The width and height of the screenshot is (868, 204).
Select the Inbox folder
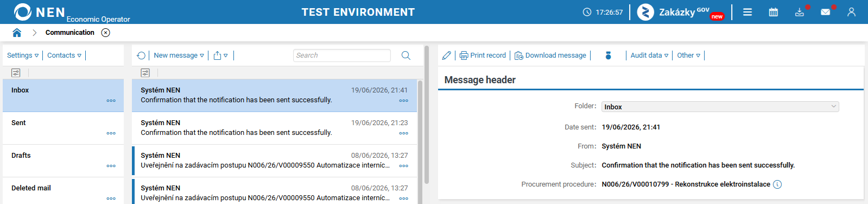64,96
